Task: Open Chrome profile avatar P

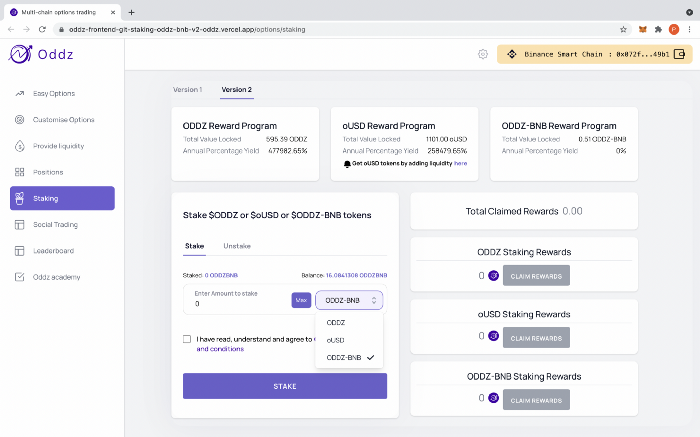Action: [x=674, y=29]
